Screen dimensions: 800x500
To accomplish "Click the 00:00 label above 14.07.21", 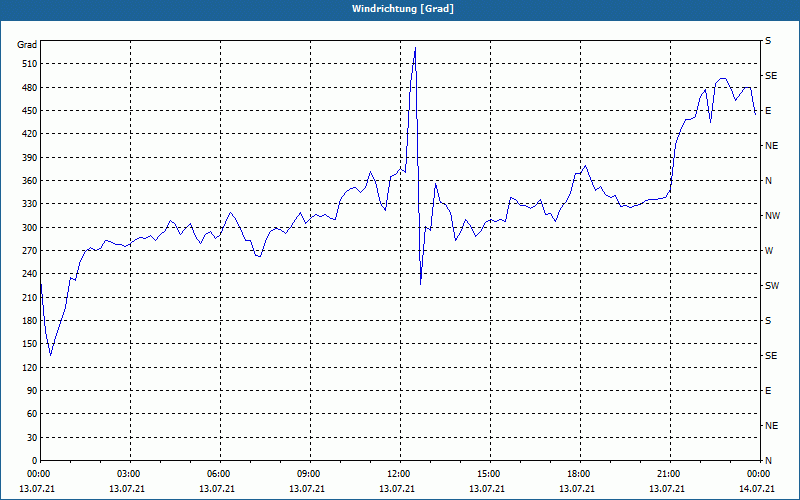I will pyautogui.click(x=757, y=474).
